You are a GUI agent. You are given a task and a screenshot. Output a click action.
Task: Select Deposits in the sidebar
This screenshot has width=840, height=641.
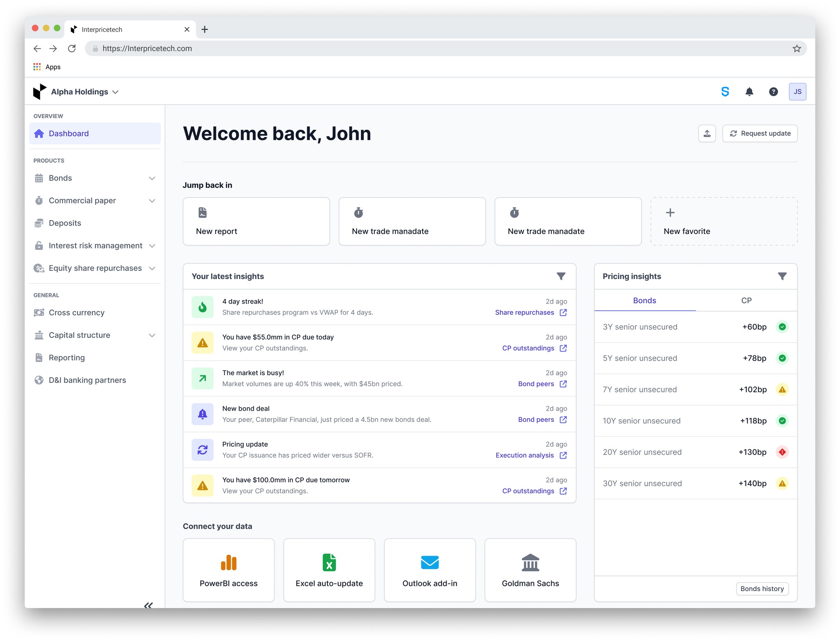(x=65, y=223)
